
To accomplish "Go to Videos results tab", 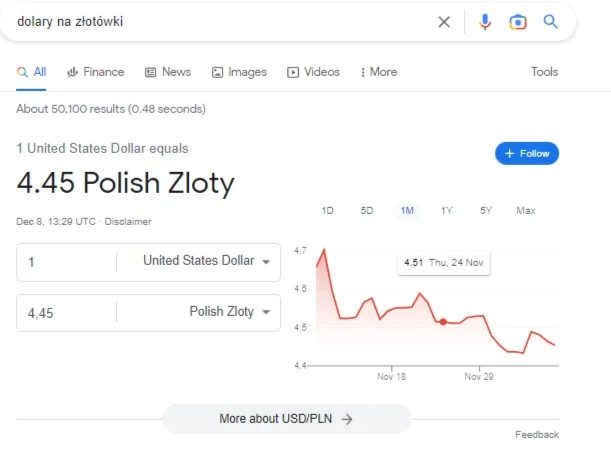I will coord(313,72).
